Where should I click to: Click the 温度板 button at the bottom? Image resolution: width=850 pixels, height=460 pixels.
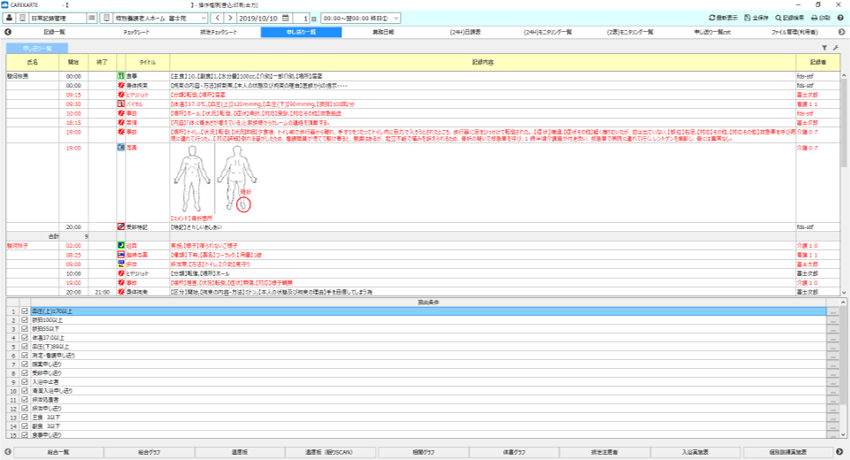click(x=240, y=452)
